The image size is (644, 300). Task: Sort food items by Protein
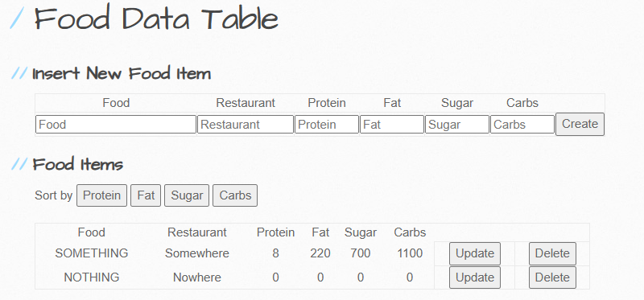[x=102, y=195]
